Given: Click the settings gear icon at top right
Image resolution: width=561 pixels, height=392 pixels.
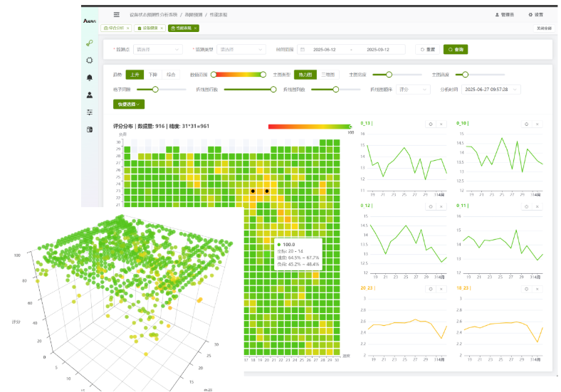Looking at the screenshot, I should tap(530, 15).
